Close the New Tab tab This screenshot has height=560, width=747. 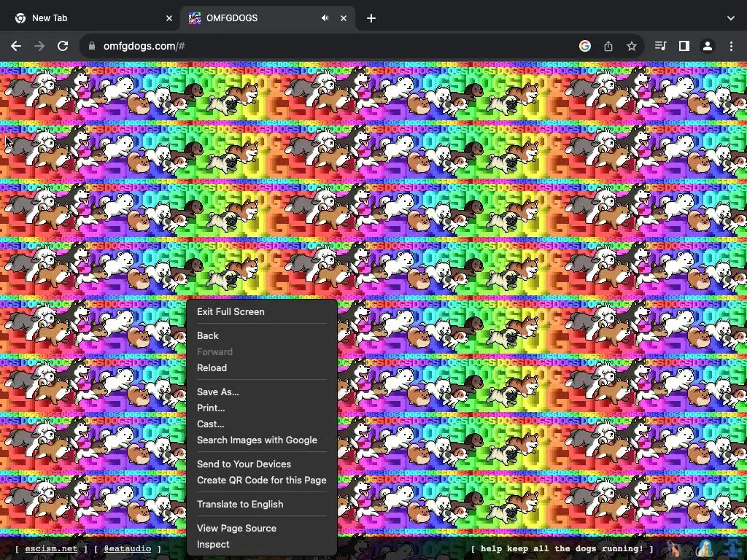tap(169, 18)
